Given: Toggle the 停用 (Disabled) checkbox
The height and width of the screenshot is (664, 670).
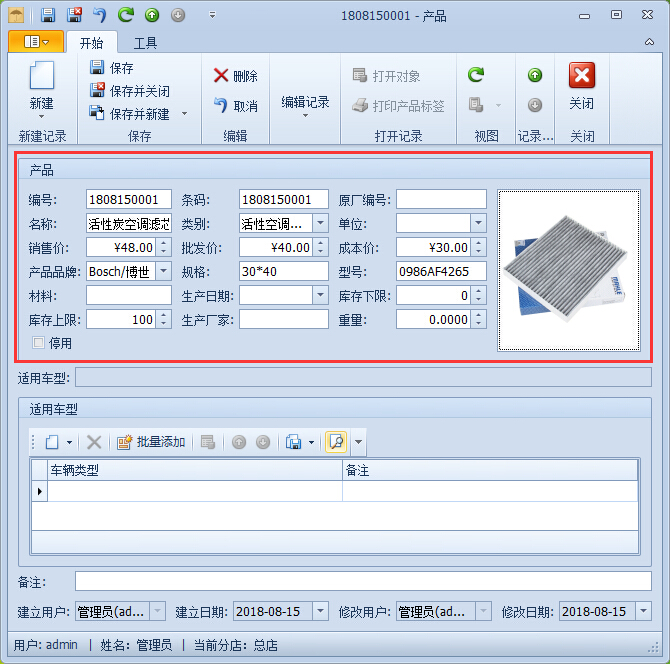Looking at the screenshot, I should click(39, 343).
